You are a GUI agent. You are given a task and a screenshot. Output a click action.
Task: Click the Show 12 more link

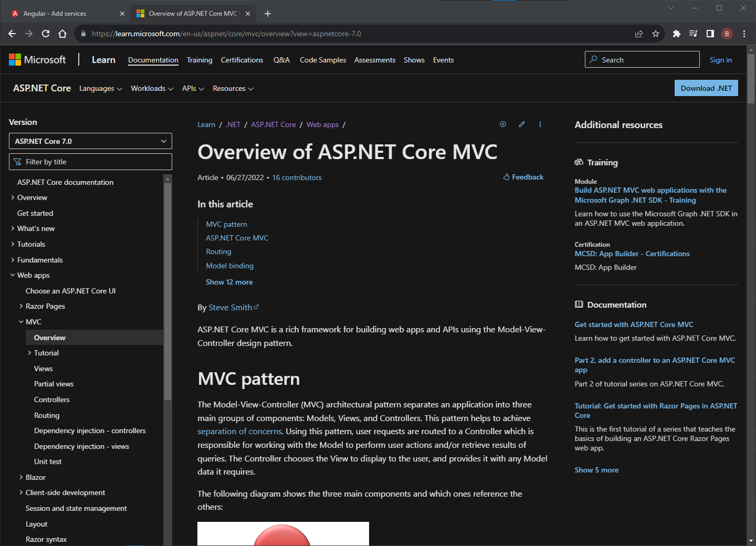[x=229, y=282]
